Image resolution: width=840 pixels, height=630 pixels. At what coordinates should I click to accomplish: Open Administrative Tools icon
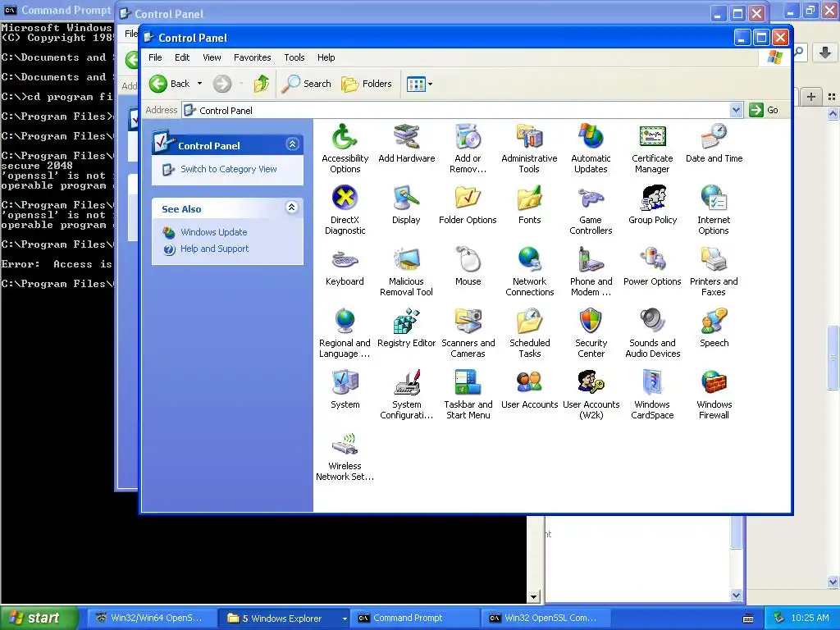pyautogui.click(x=529, y=149)
